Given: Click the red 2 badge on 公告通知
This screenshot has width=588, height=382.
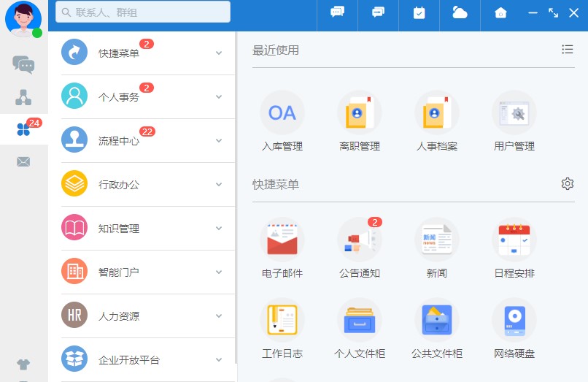Looking at the screenshot, I should (x=375, y=222).
